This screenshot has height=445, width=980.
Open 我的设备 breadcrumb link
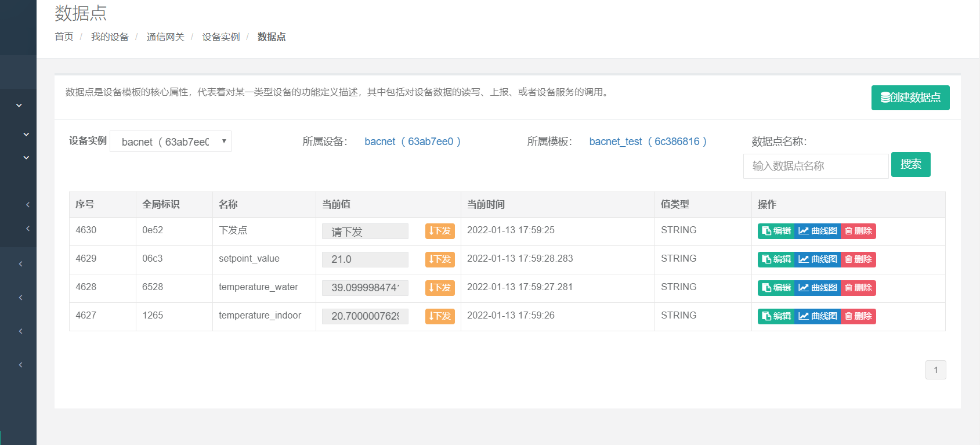(x=110, y=37)
